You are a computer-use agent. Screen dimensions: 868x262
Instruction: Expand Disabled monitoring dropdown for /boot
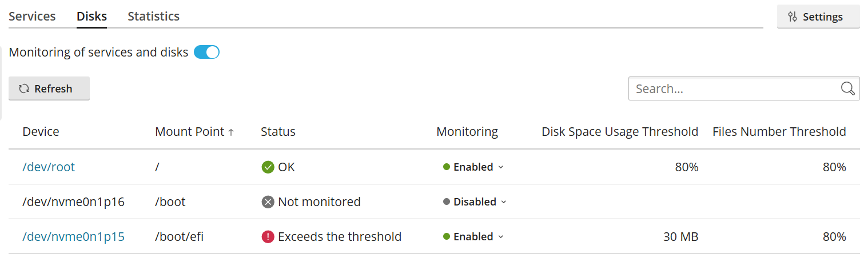pyautogui.click(x=475, y=202)
